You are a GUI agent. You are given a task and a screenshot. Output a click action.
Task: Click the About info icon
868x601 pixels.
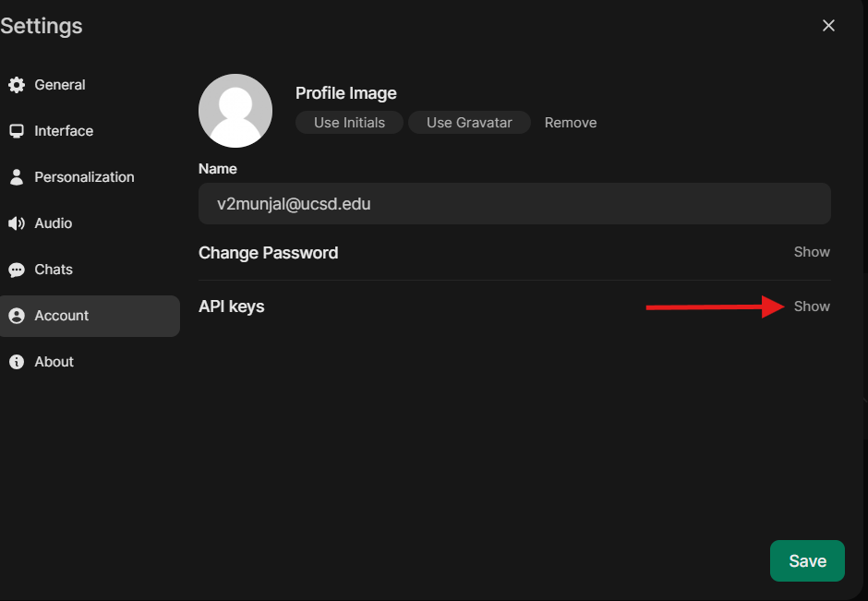pos(17,362)
